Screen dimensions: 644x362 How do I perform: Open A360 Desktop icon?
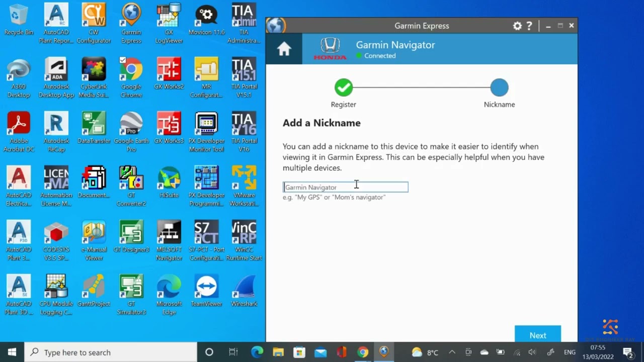(x=19, y=78)
